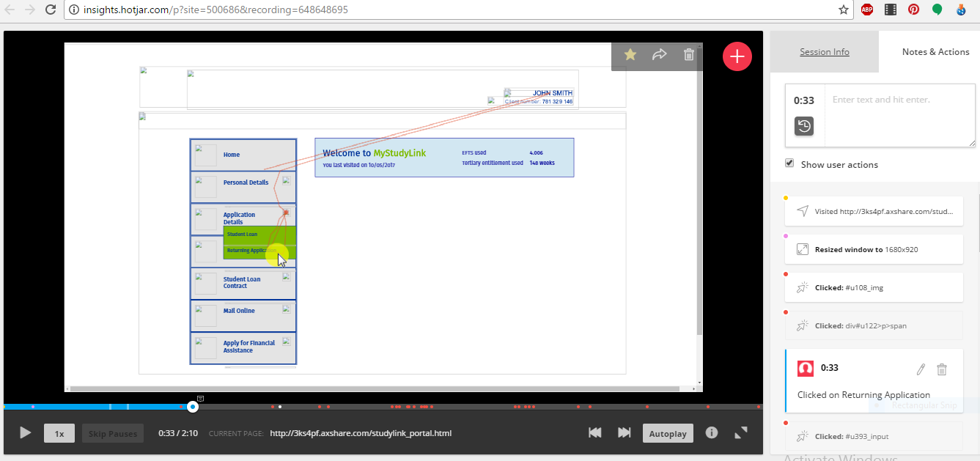Viewport: 980px width, 461px height.
Task: Open the green circle extension icon
Action: [x=937, y=10]
